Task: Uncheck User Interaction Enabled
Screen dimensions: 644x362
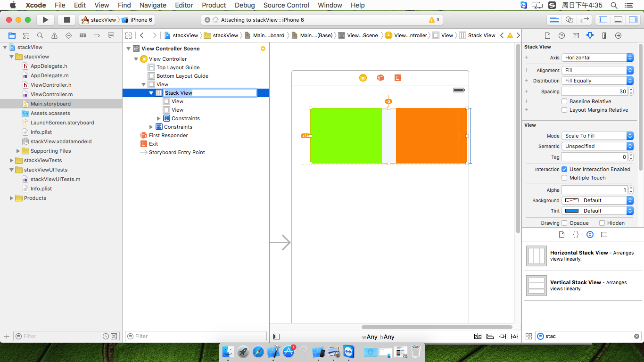Action: [x=564, y=169]
